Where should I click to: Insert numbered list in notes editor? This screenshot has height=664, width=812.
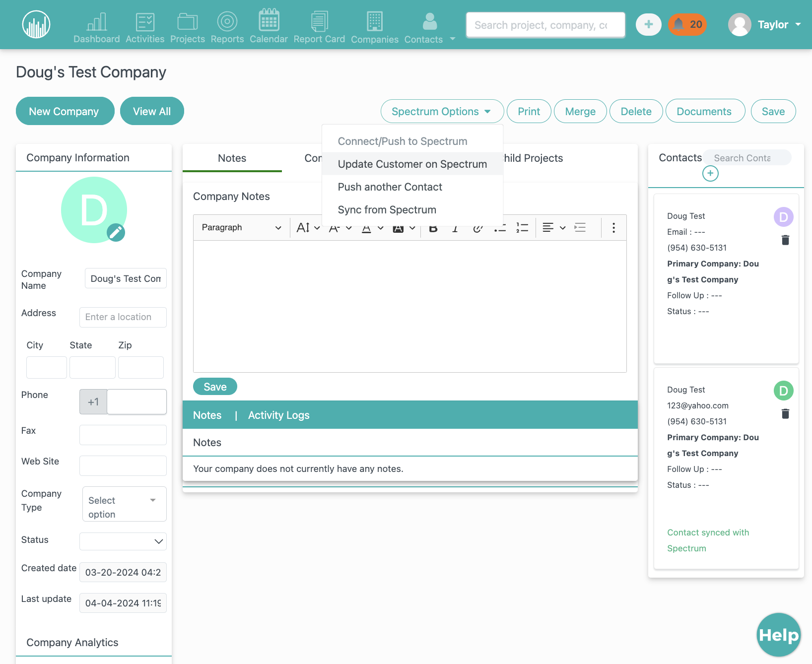tap(522, 228)
